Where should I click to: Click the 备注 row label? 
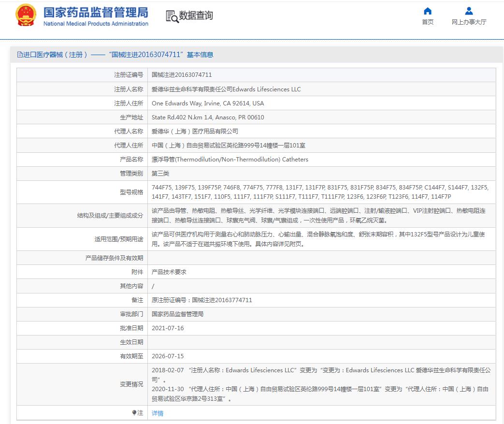pos(137,300)
